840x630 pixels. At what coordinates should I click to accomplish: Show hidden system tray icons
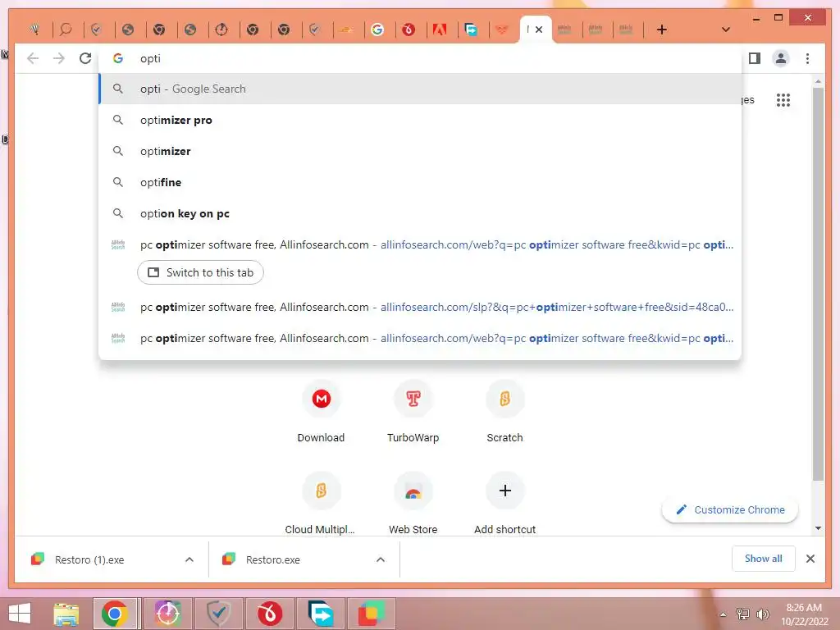tap(723, 614)
